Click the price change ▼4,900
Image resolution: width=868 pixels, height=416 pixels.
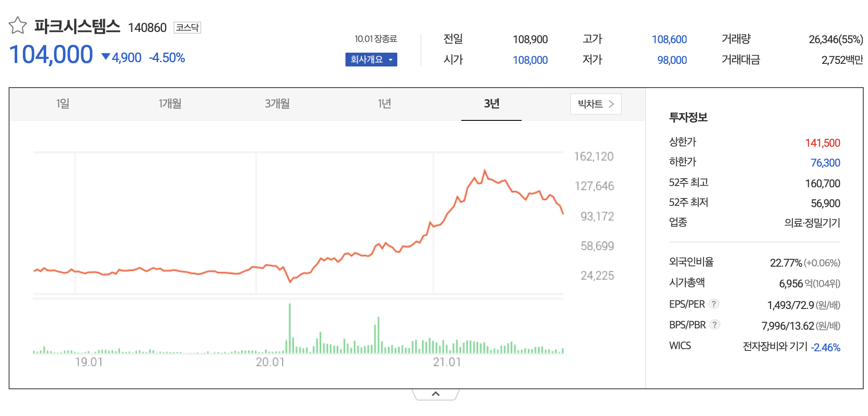121,57
